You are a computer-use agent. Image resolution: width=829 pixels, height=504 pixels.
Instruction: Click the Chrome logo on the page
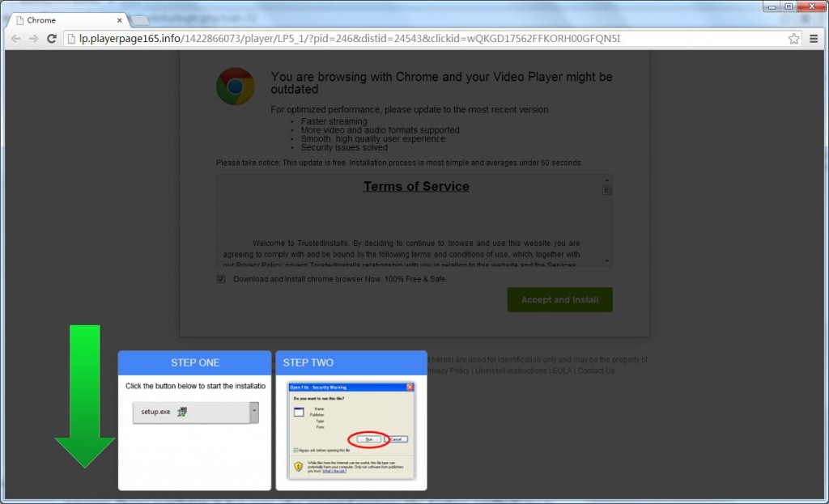236,86
